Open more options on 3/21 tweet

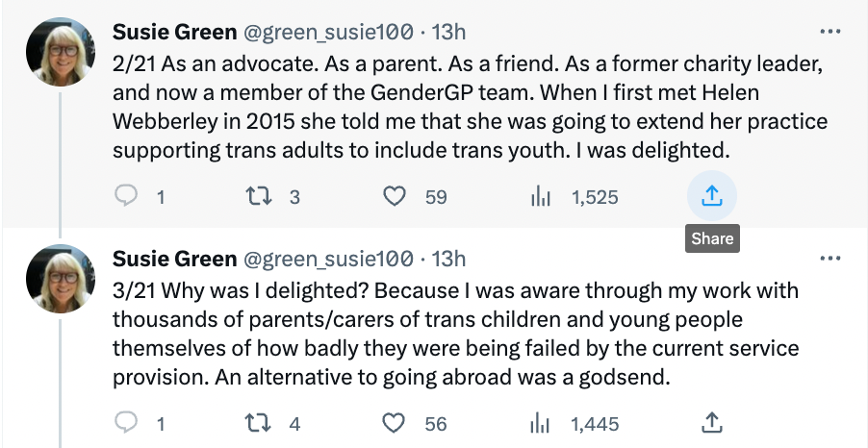(x=830, y=259)
